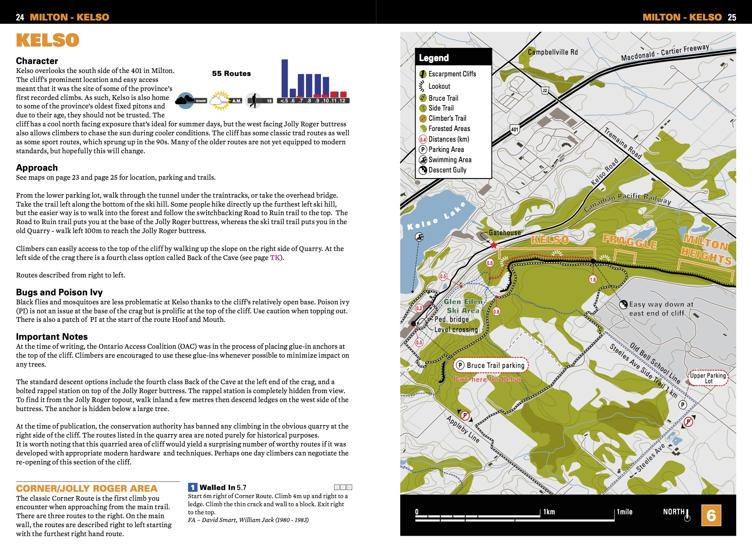Click the Bruce Trail parking label

pos(491,365)
